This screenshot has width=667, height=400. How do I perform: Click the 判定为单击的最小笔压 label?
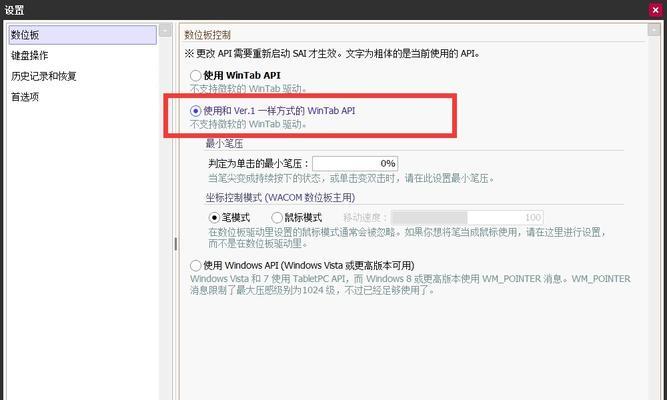pyautogui.click(x=258, y=163)
